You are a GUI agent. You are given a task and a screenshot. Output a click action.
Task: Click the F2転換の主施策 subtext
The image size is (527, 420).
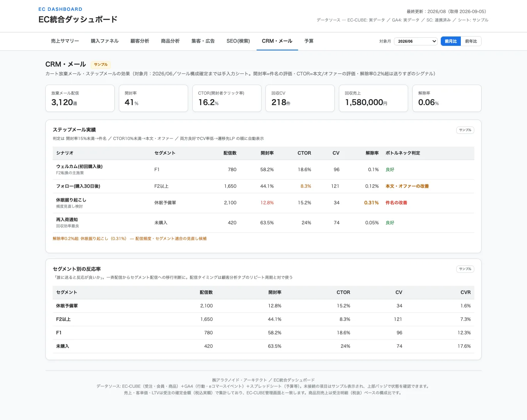point(70,173)
